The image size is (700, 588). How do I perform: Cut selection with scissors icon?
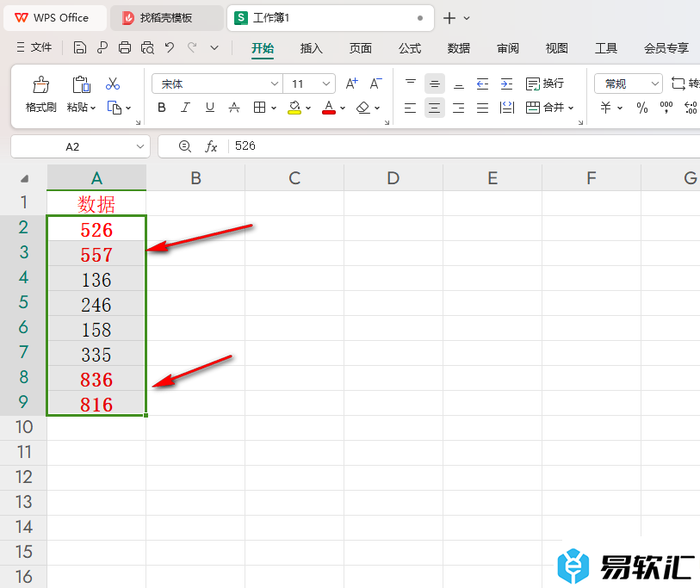coord(113,84)
